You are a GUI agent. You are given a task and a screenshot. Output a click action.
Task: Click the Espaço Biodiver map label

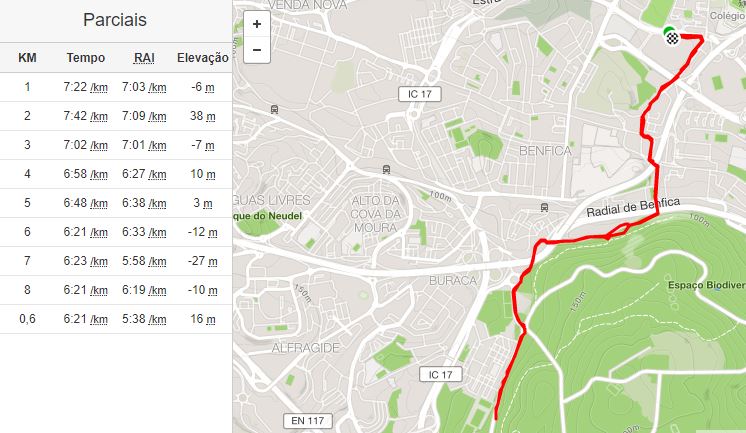coord(707,285)
